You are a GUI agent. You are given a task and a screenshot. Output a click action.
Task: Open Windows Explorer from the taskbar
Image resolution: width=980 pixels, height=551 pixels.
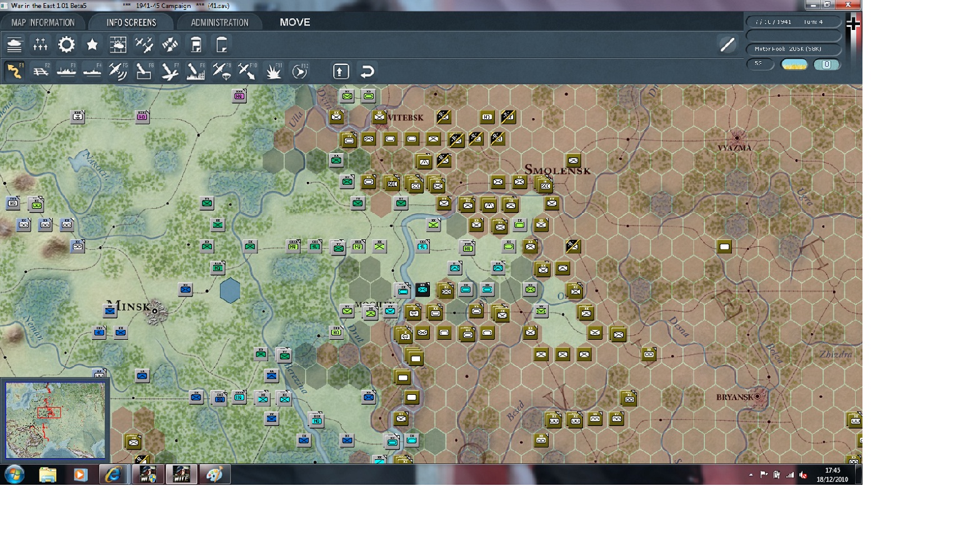[x=47, y=475]
